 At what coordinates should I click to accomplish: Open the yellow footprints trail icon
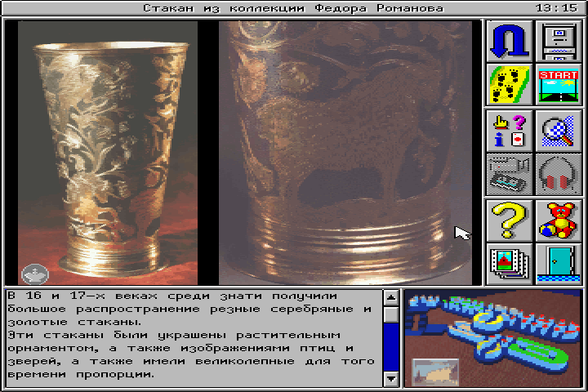510,85
